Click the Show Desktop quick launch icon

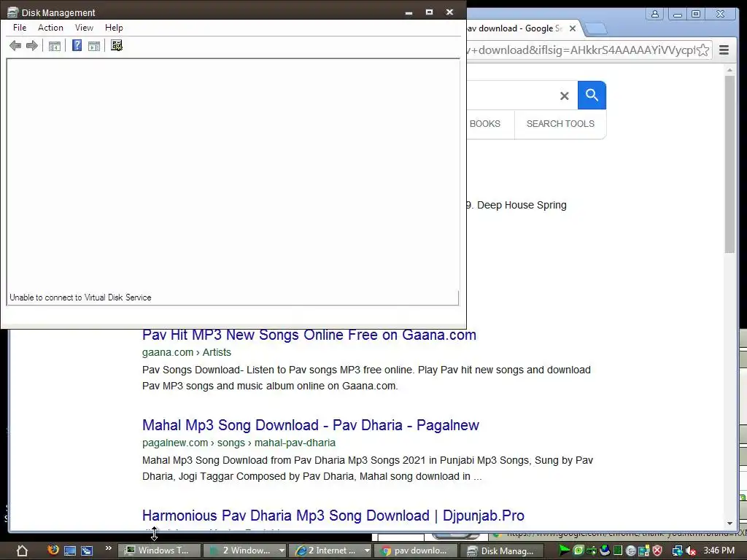tap(70, 551)
